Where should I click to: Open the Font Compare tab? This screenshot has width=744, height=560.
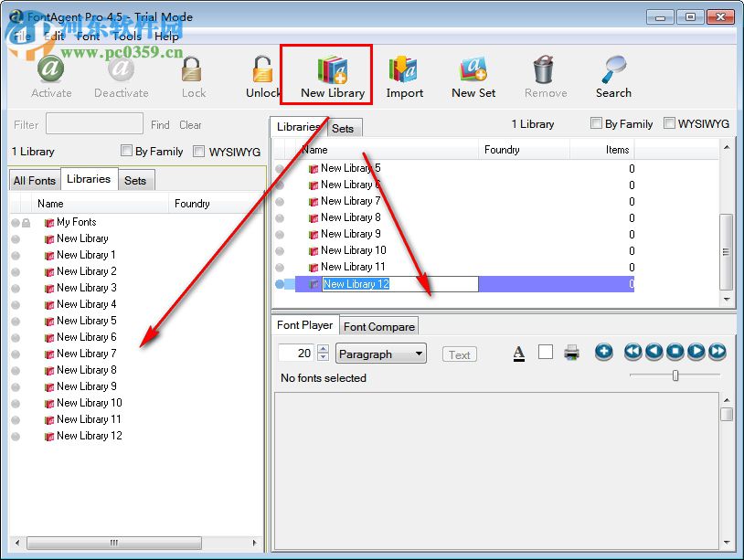(378, 325)
